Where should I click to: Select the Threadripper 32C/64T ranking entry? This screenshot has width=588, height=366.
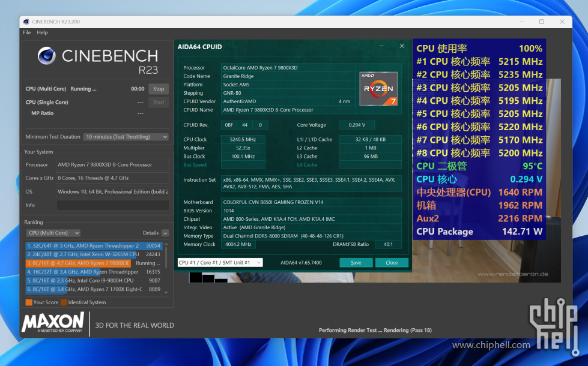coord(94,246)
